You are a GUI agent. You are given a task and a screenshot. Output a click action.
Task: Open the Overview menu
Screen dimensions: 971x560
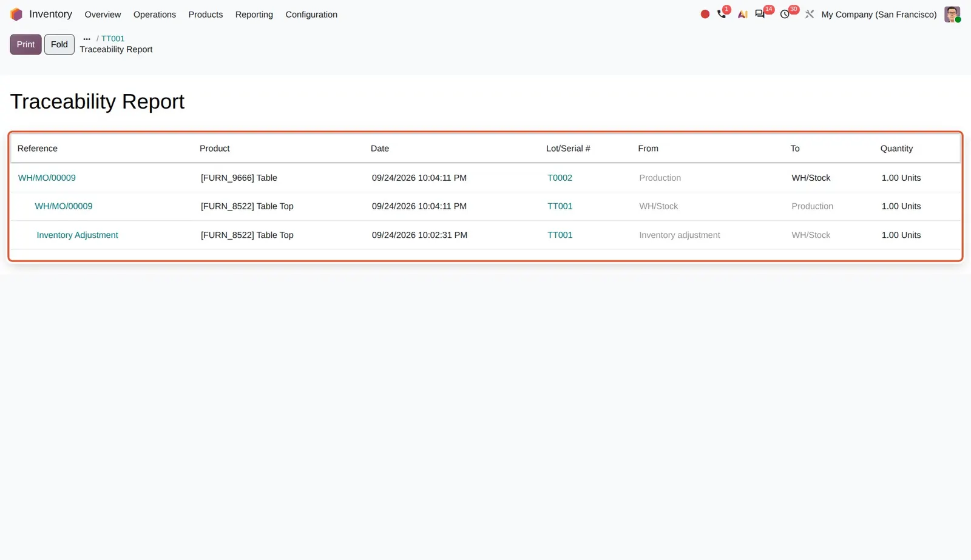tap(103, 15)
